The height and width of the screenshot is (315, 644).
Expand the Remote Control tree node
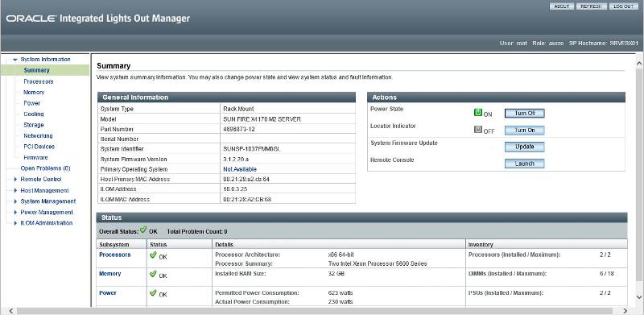point(15,180)
